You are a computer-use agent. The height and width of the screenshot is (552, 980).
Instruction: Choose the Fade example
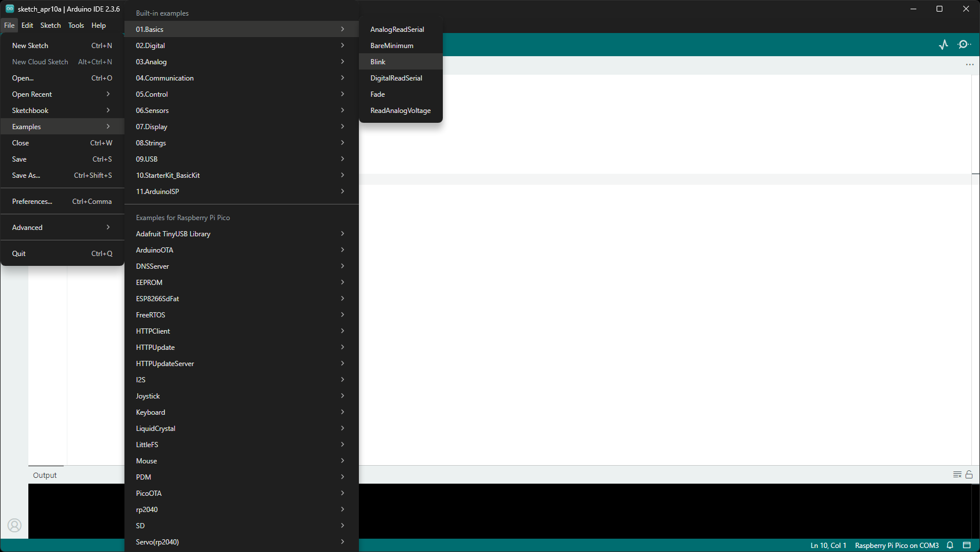(377, 94)
